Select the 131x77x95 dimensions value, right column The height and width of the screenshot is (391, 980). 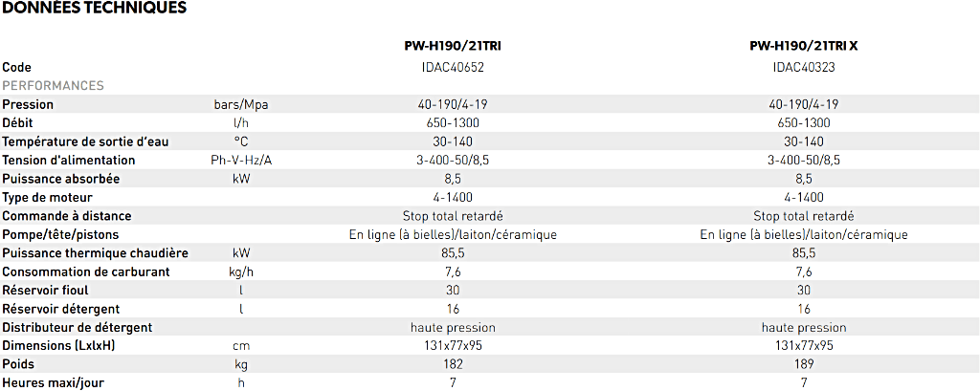(x=804, y=346)
